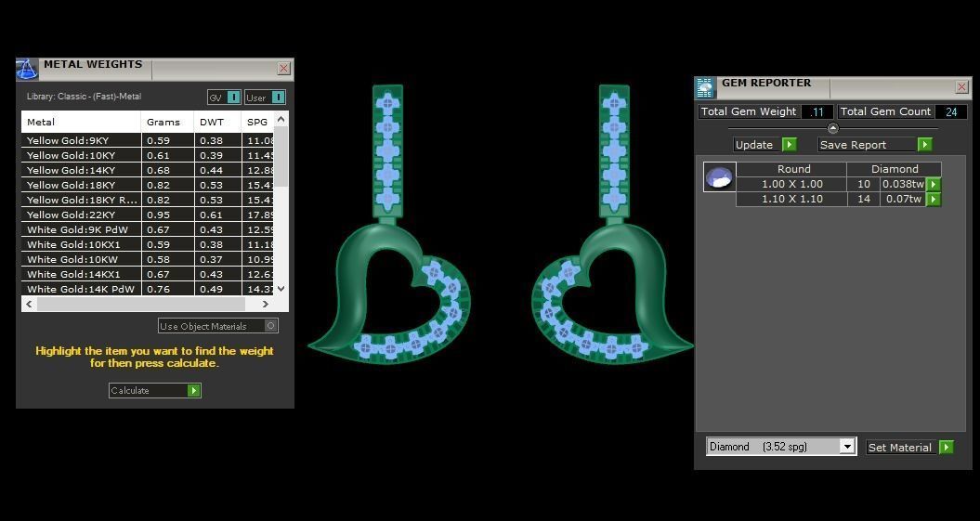Click the Grams column header

click(x=167, y=122)
